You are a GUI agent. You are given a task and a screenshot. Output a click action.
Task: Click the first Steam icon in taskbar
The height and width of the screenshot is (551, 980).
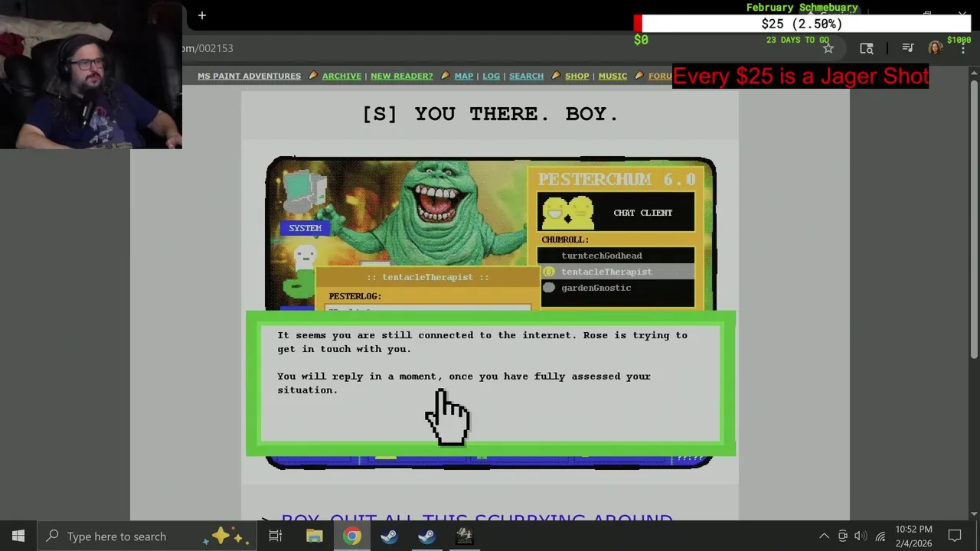pos(389,536)
